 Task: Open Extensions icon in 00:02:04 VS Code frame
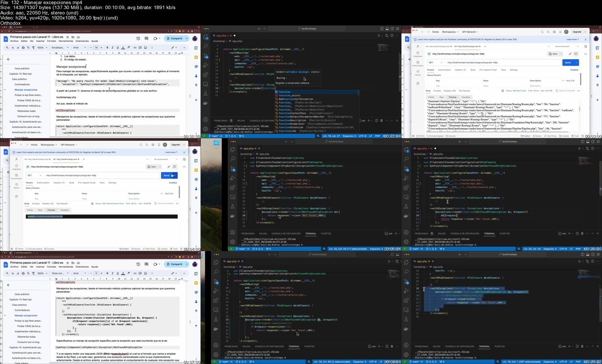coord(205,74)
